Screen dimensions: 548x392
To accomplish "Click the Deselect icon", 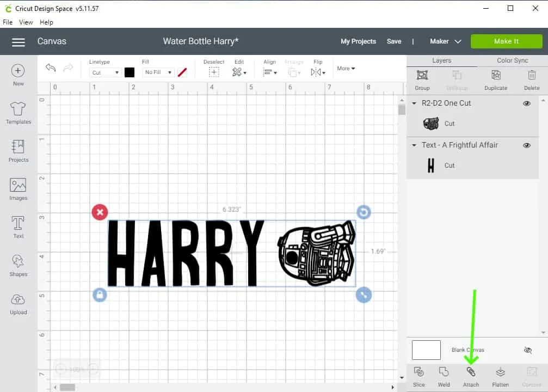I will point(214,72).
